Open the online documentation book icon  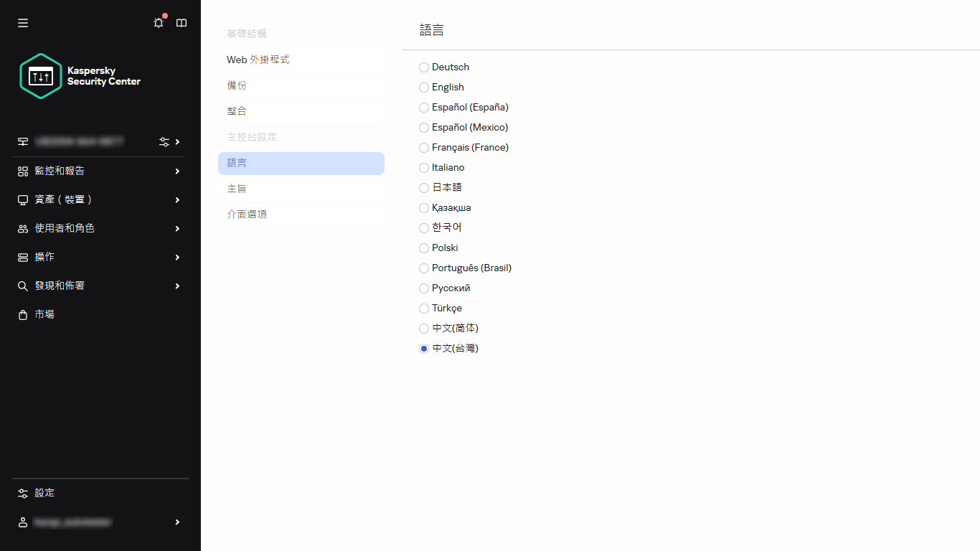point(181,22)
